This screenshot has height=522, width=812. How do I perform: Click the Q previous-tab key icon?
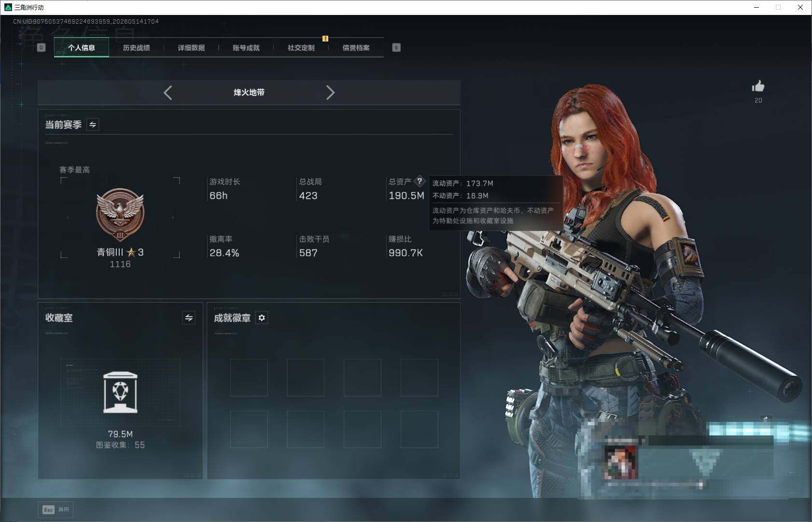[x=42, y=47]
